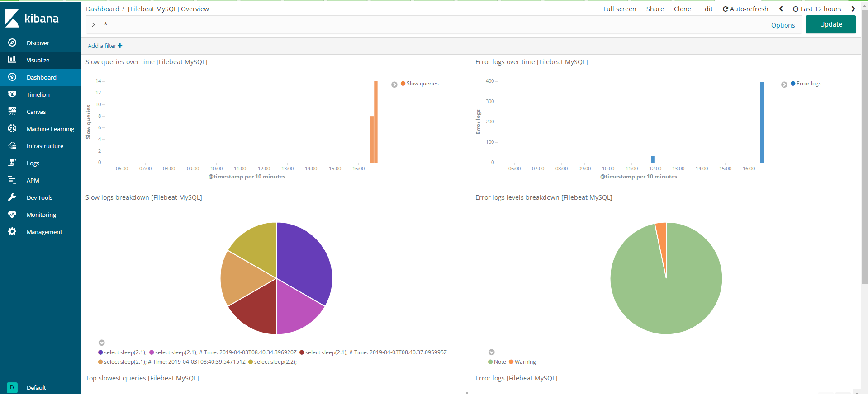Click Share in top bar
Image resolution: width=868 pixels, height=394 pixels.
[655, 9]
